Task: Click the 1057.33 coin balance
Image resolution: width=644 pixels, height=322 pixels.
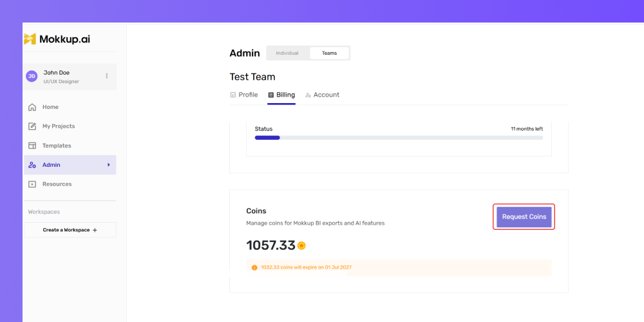Action: click(270, 245)
